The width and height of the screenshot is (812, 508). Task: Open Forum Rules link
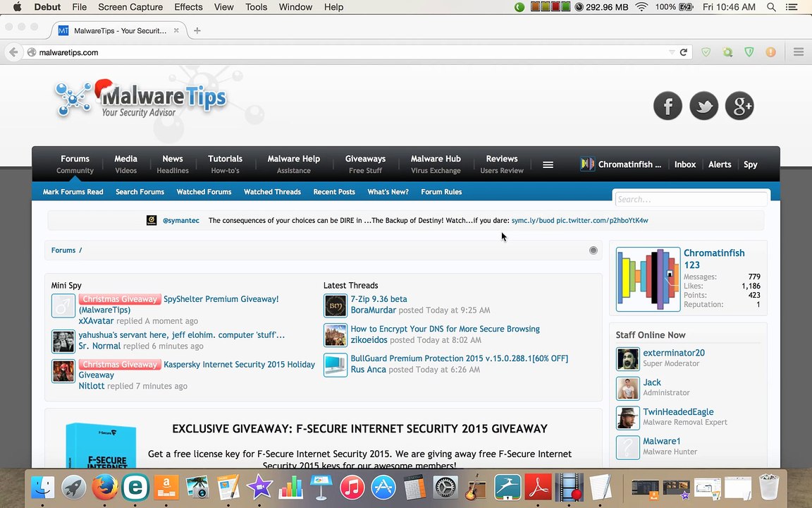pyautogui.click(x=441, y=192)
